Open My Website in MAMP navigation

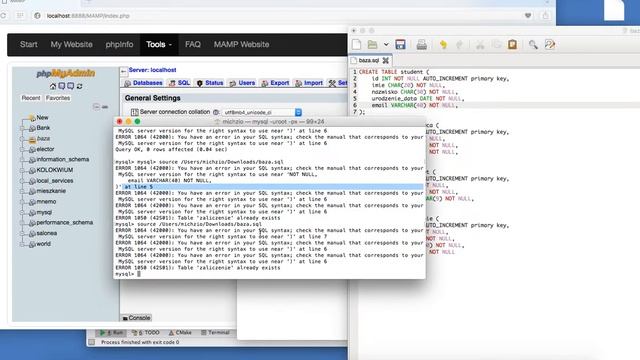tap(71, 44)
